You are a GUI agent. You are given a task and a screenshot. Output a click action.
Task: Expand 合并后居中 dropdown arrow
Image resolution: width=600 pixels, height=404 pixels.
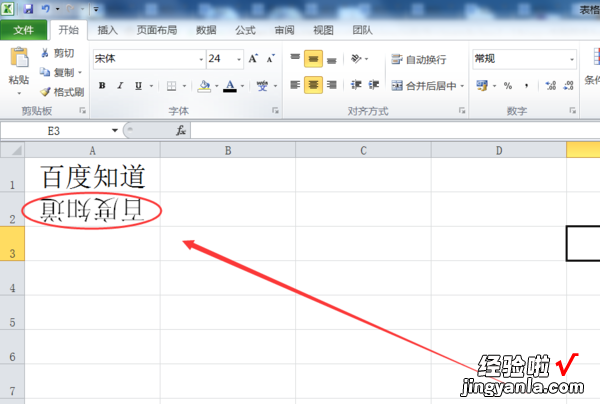pos(462,86)
